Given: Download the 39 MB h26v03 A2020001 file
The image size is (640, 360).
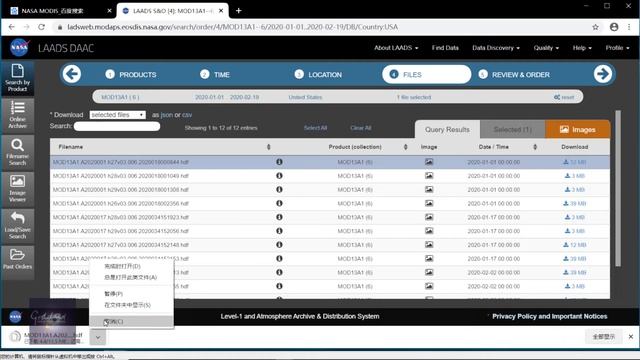Looking at the screenshot, I should click(x=574, y=203).
